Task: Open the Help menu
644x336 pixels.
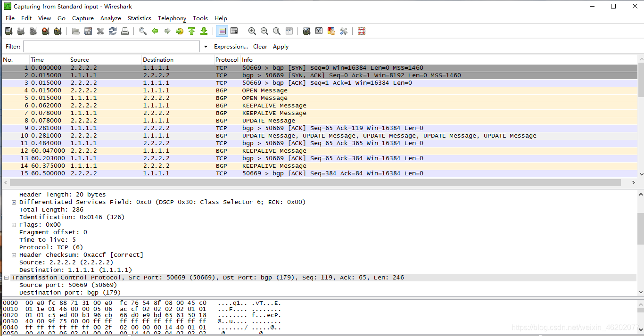Action: tap(221, 18)
